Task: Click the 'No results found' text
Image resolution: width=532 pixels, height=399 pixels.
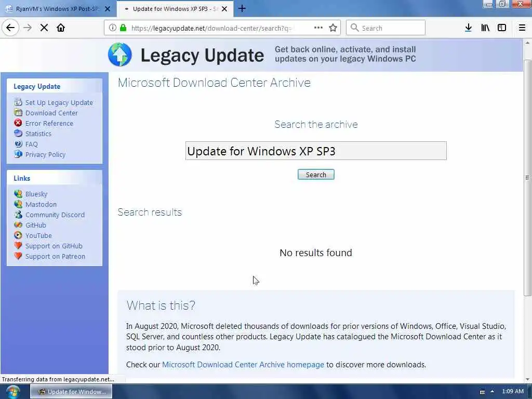Action: pyautogui.click(x=316, y=253)
